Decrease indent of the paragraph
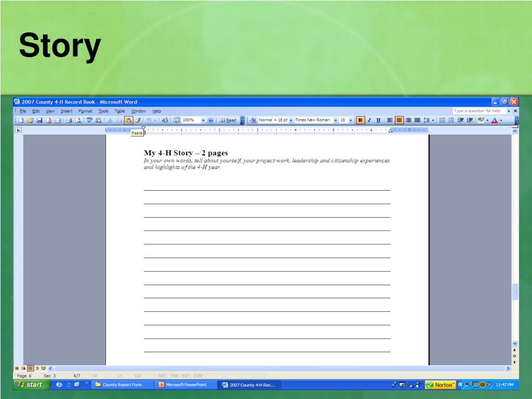 pyautogui.click(x=461, y=120)
